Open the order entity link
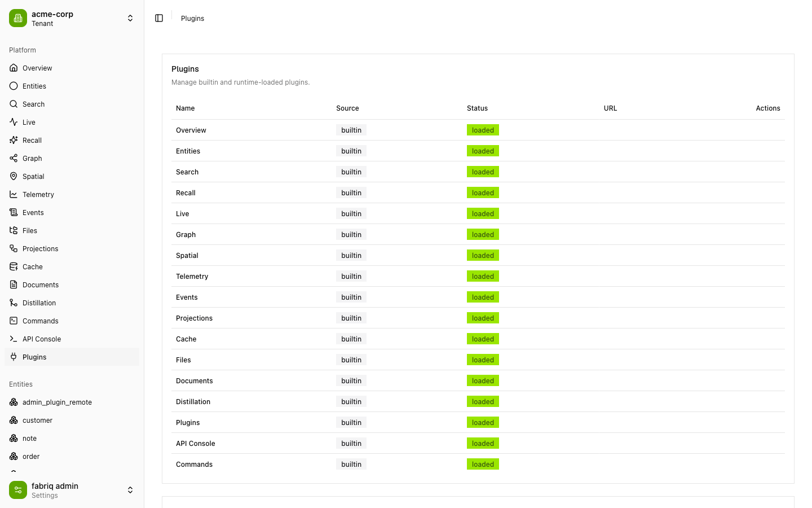 pos(72,456)
